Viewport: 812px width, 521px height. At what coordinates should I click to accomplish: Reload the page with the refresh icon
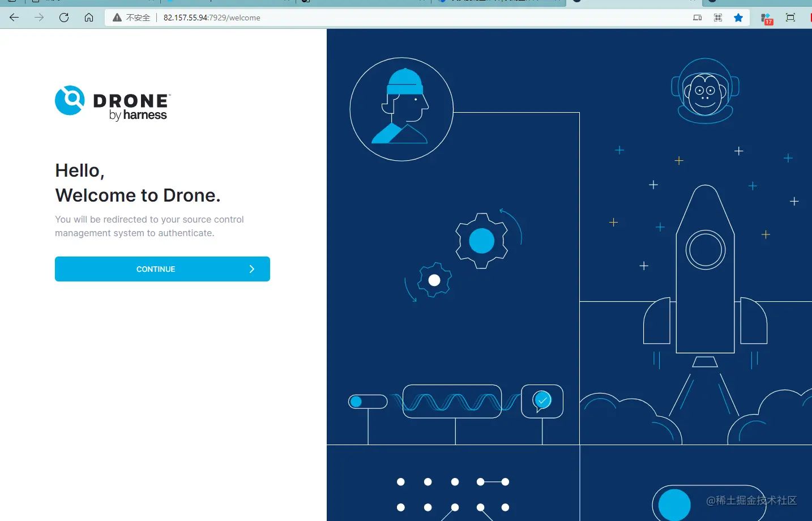coord(64,18)
